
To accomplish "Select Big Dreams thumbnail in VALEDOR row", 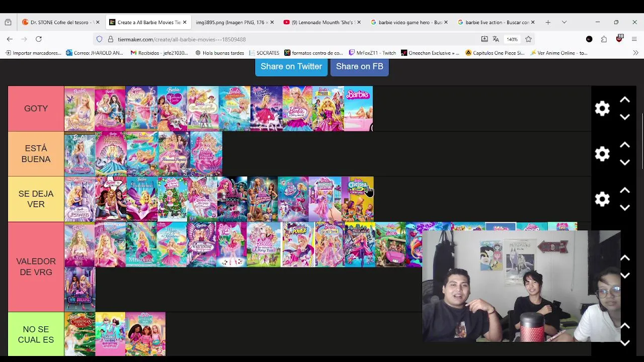I will 79,289.
